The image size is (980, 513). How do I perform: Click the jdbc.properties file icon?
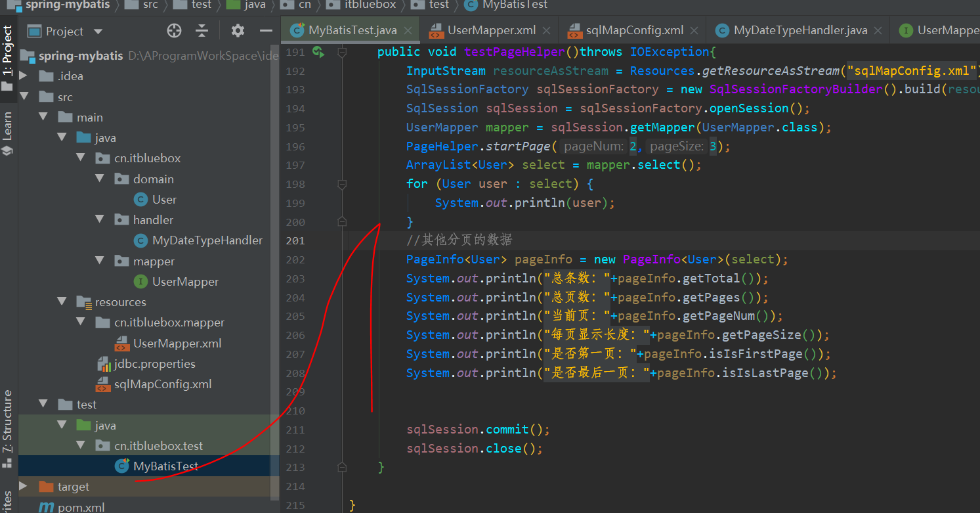click(103, 364)
